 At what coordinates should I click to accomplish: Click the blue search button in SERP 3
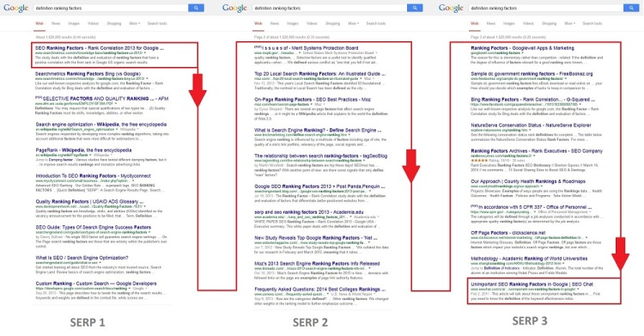coord(631,8)
